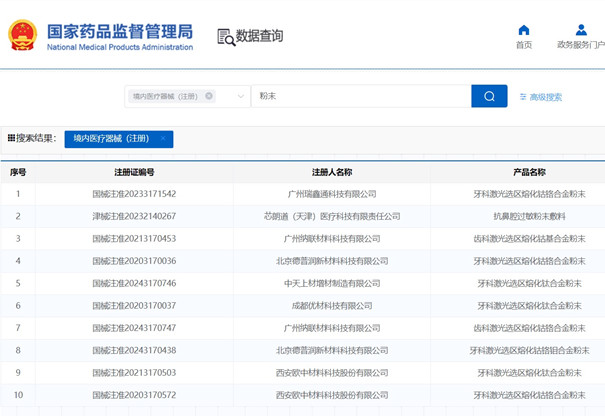
Task: Click registrant 西安欧中材料 in row 9
Action: [x=332, y=373]
